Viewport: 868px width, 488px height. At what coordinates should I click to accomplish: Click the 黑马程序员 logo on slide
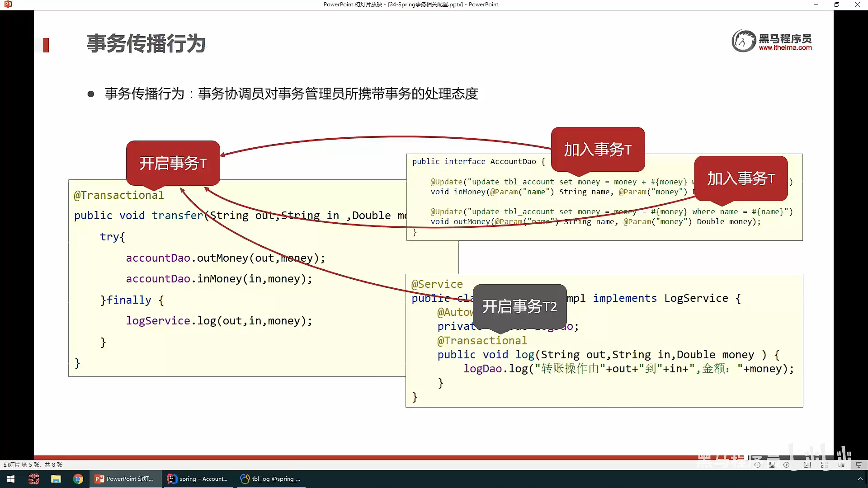(772, 41)
